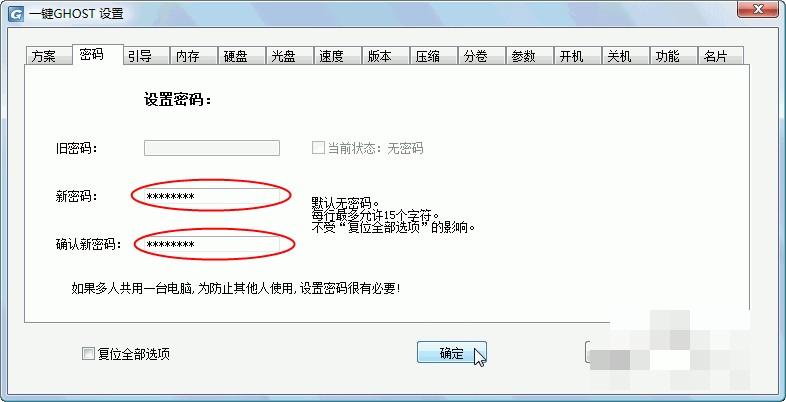Screen dimensions: 786x402
Task: Click the GHOST app icon in title bar
Action: point(17,14)
